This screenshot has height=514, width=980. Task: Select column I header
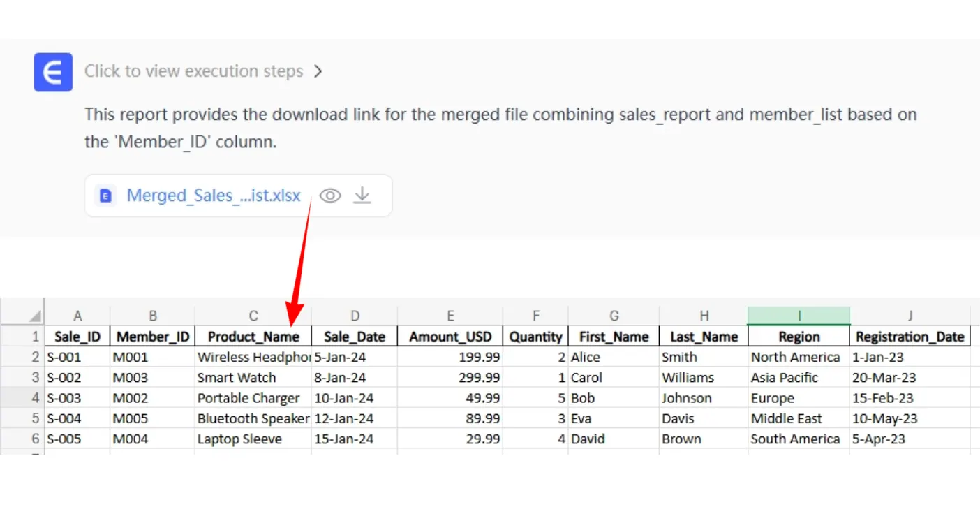[799, 316]
